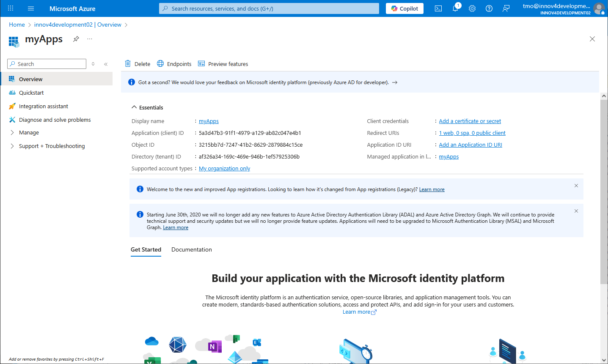Click Add a certificate or secret link

[470, 121]
